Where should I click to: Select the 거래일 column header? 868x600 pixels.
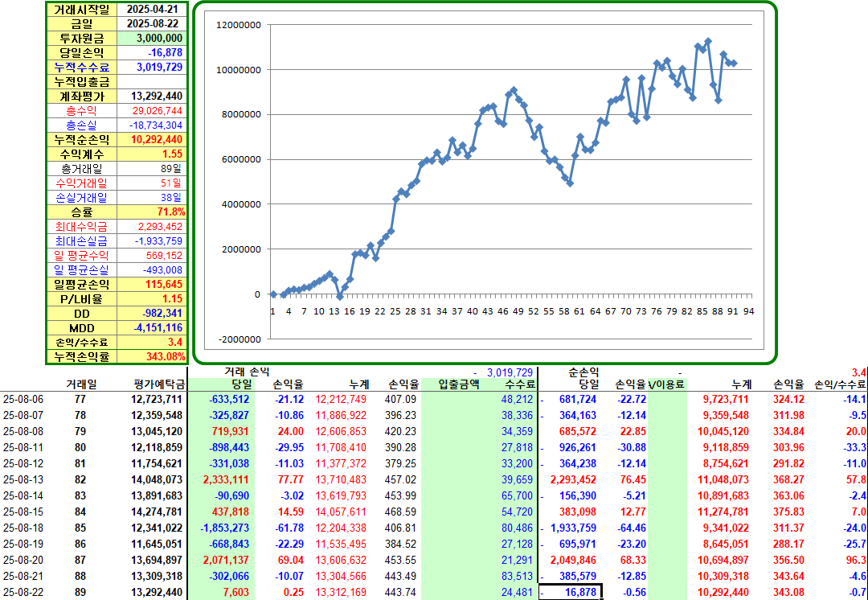click(81, 384)
